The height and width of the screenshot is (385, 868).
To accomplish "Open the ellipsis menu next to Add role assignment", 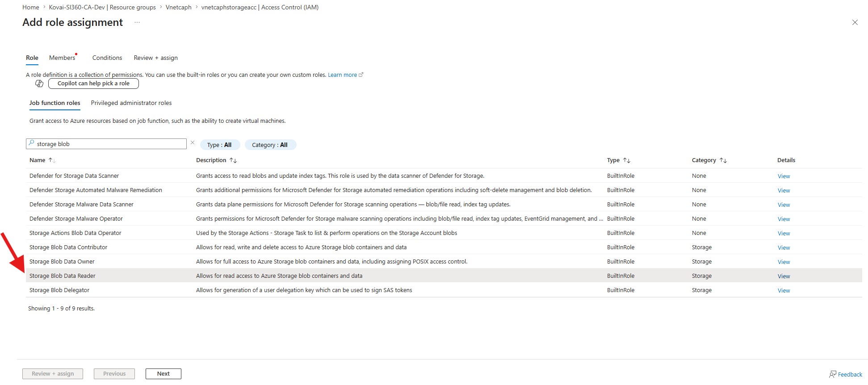I will (137, 22).
